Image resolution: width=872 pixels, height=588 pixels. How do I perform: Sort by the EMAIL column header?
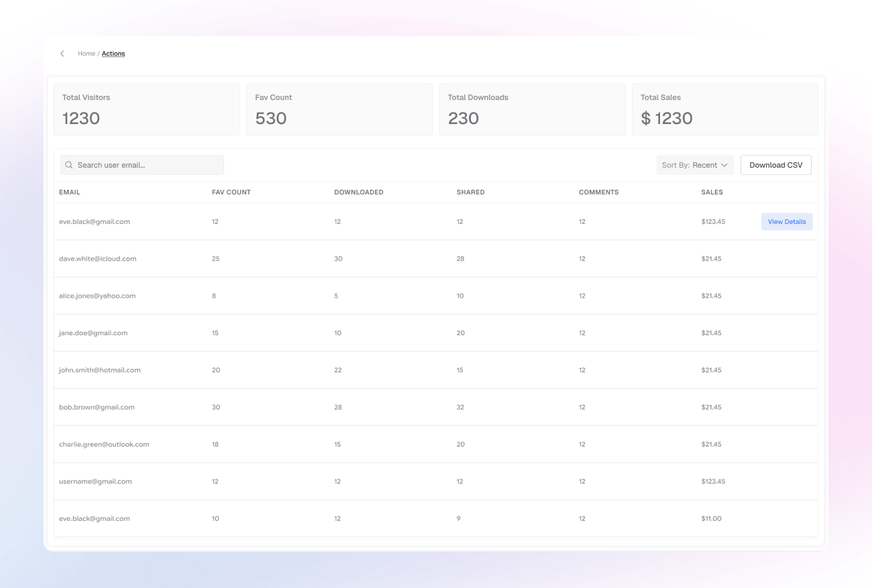tap(70, 192)
